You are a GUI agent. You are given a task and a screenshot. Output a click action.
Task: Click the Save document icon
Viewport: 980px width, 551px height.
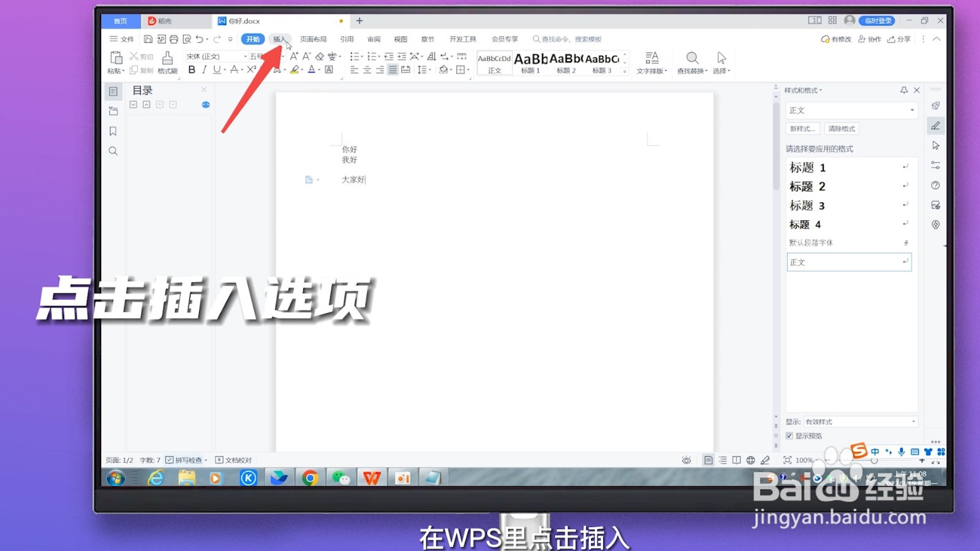[148, 39]
